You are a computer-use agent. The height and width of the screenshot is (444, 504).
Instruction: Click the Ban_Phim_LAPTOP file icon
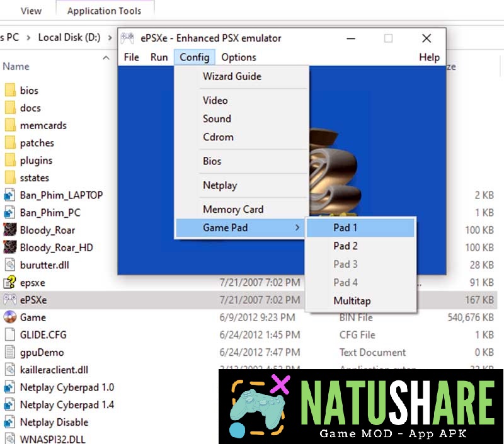point(9,195)
